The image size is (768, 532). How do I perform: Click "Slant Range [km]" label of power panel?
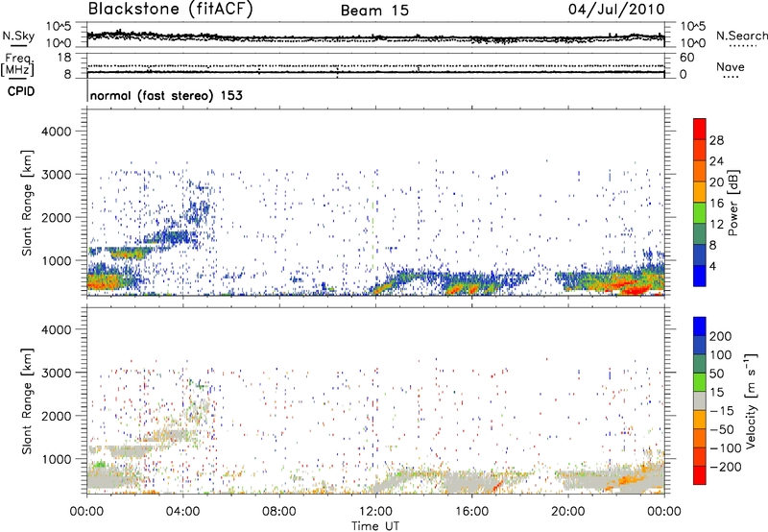click(x=27, y=203)
